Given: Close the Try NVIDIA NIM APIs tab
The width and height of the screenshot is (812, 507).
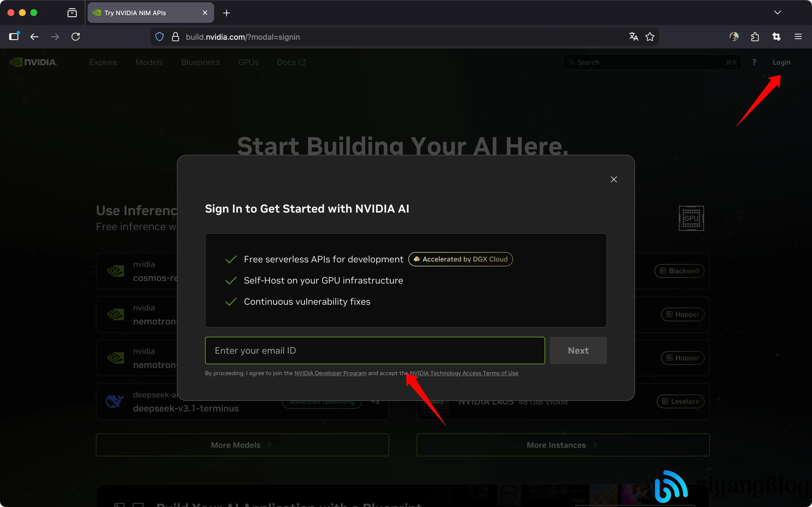Looking at the screenshot, I should (x=205, y=13).
